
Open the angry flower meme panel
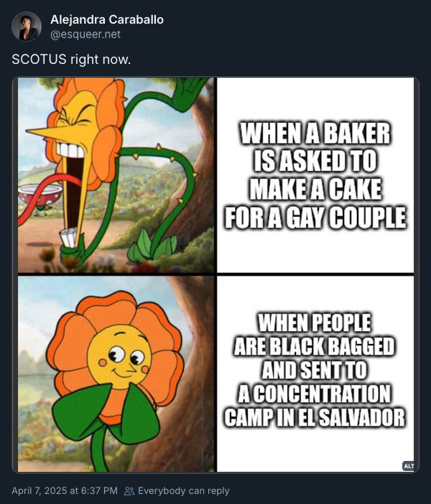pyautogui.click(x=116, y=175)
